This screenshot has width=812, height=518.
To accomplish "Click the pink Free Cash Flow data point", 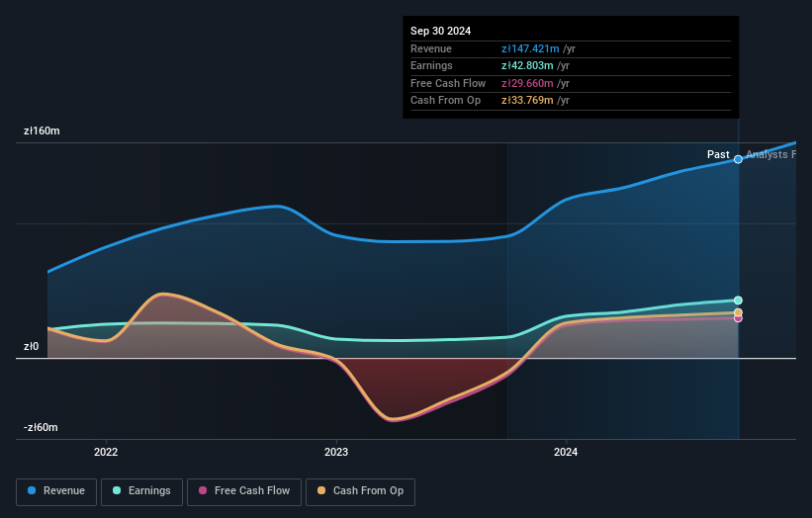I will tap(738, 318).
